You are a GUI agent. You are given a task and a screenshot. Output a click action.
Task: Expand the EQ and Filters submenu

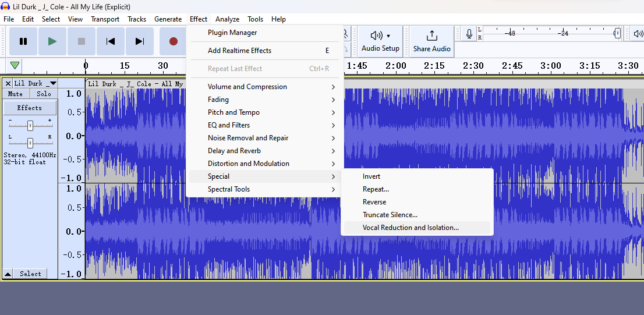coord(265,125)
